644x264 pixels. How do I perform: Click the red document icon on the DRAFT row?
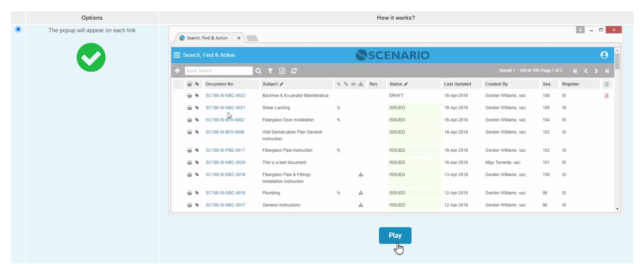tap(607, 96)
